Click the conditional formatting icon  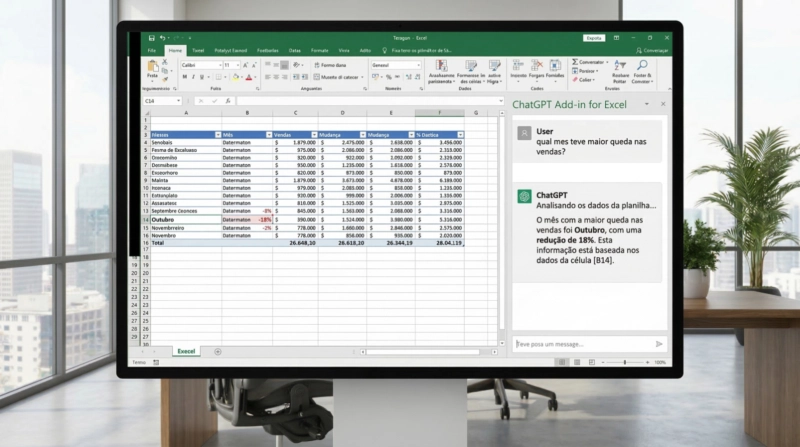pos(441,65)
